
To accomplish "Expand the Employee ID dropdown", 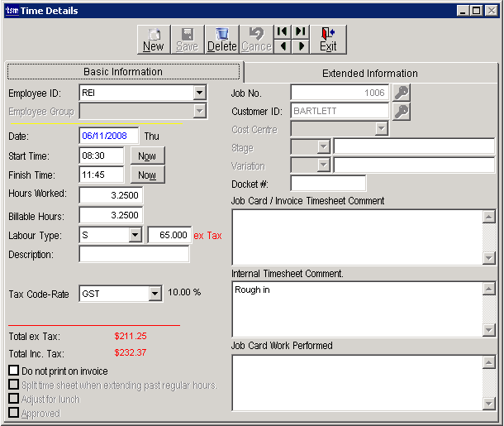I will [x=199, y=93].
